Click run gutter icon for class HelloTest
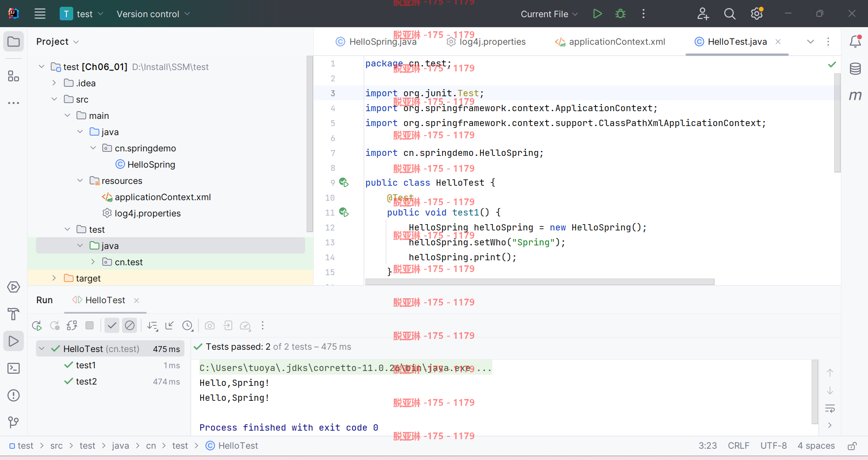This screenshot has width=868, height=460. pos(344,183)
